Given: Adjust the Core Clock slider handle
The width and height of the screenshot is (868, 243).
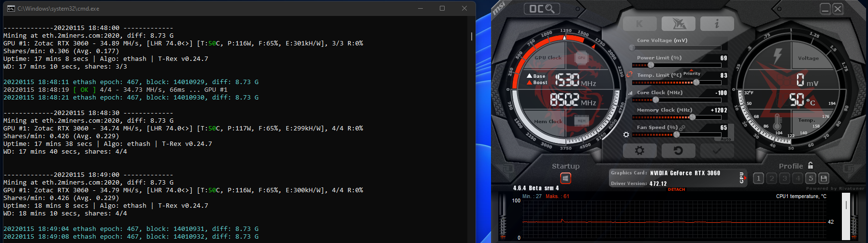Looking at the screenshot, I should 656,100.
